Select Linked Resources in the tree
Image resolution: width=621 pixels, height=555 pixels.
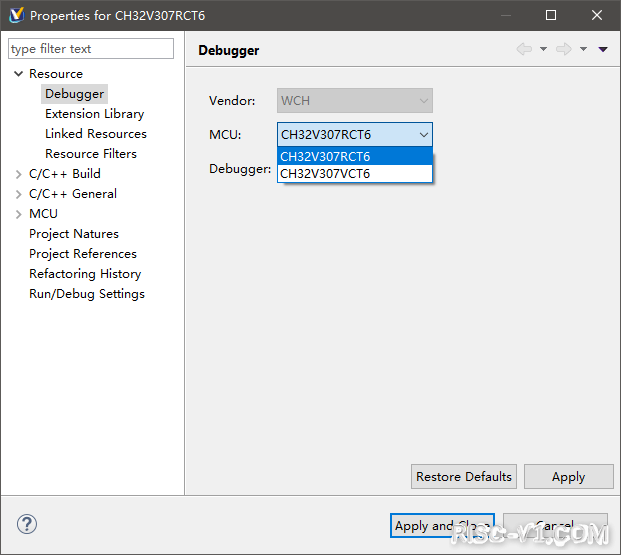(x=96, y=134)
